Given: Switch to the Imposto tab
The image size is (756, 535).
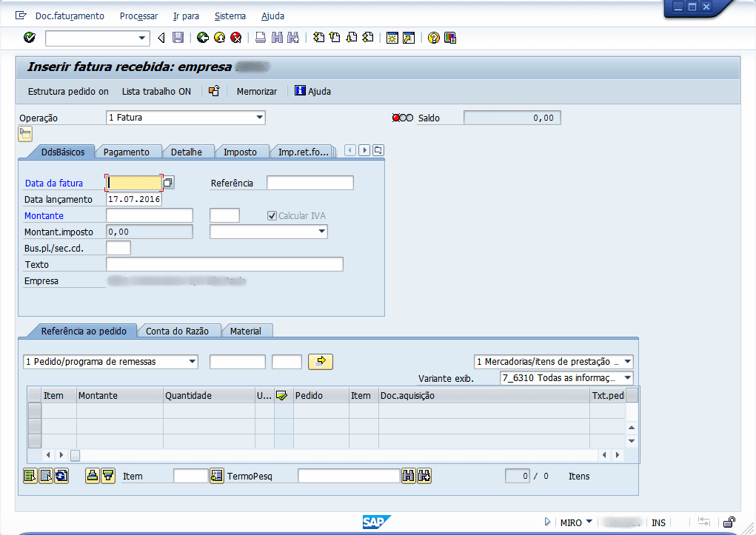Looking at the screenshot, I should pos(240,152).
